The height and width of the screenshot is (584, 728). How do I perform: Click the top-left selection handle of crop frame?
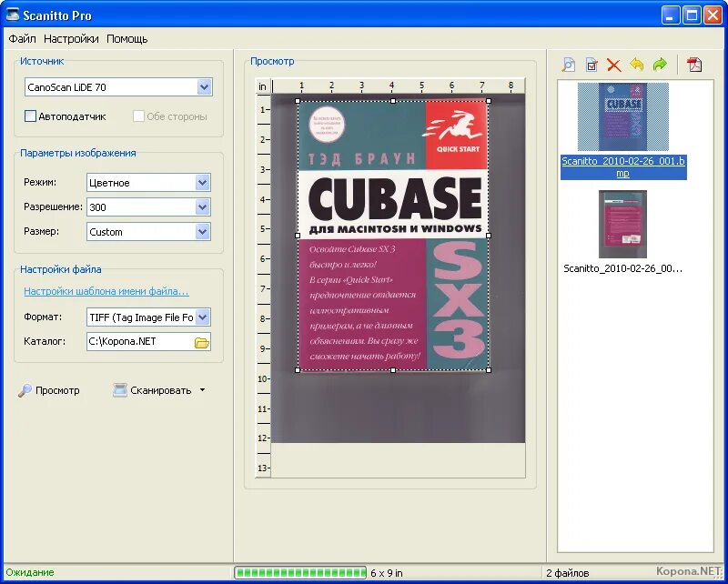[x=298, y=101]
